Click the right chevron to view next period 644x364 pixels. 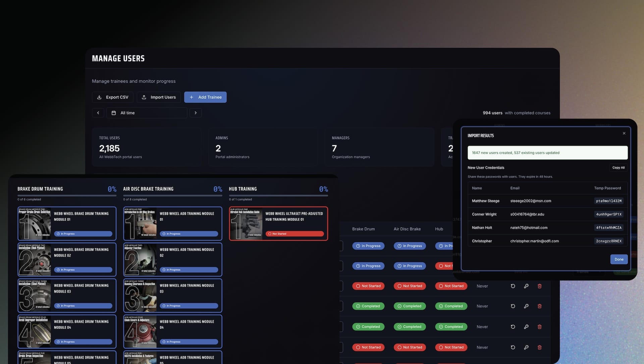(x=196, y=113)
